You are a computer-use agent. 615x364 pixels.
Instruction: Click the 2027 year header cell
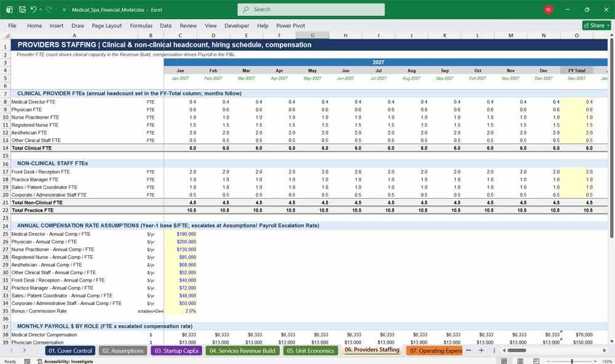coord(378,62)
